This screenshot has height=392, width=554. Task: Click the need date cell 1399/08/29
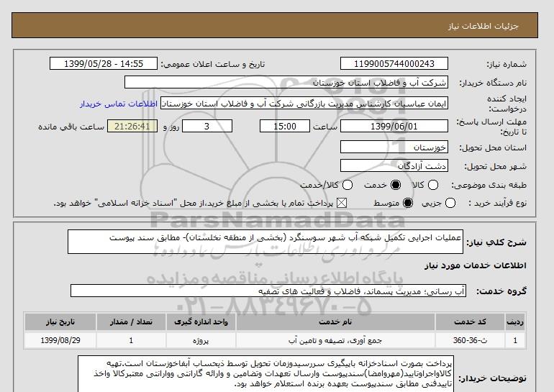60,340
